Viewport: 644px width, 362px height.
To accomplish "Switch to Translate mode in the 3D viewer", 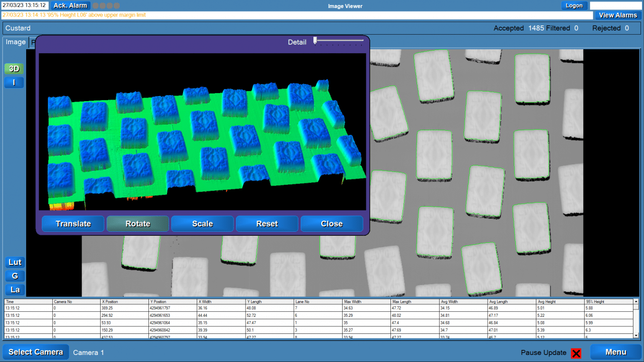I will pyautogui.click(x=73, y=223).
